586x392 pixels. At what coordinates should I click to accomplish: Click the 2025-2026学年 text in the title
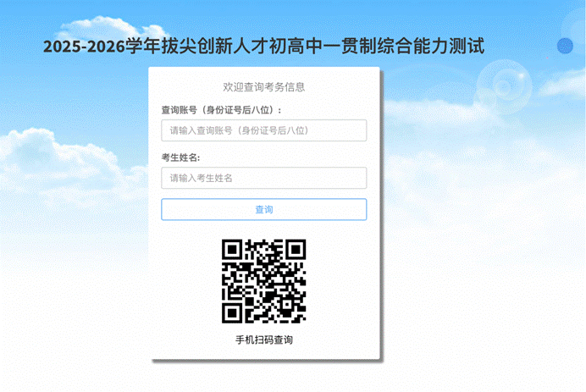(x=102, y=47)
